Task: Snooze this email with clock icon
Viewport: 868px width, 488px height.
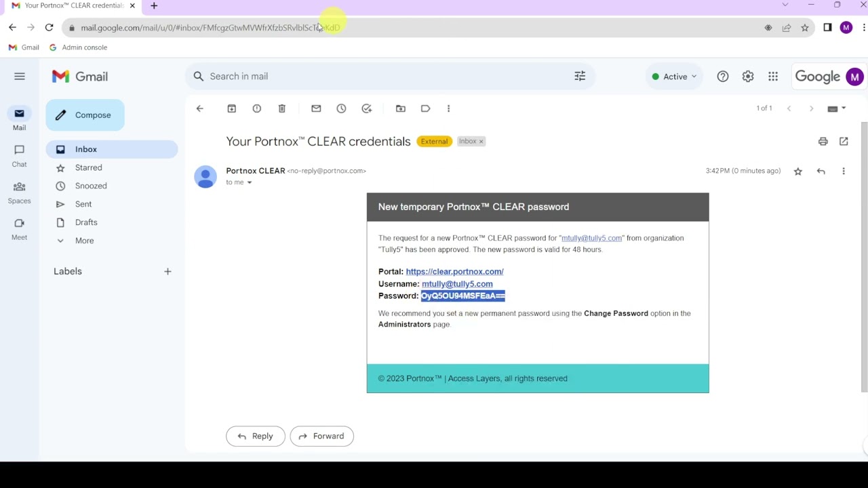Action: tap(341, 108)
